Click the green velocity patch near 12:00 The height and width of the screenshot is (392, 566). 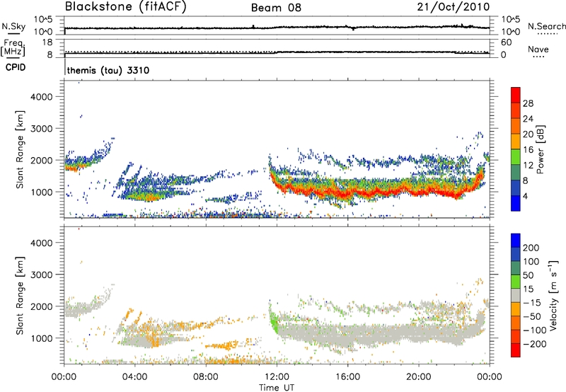[x=275, y=321]
